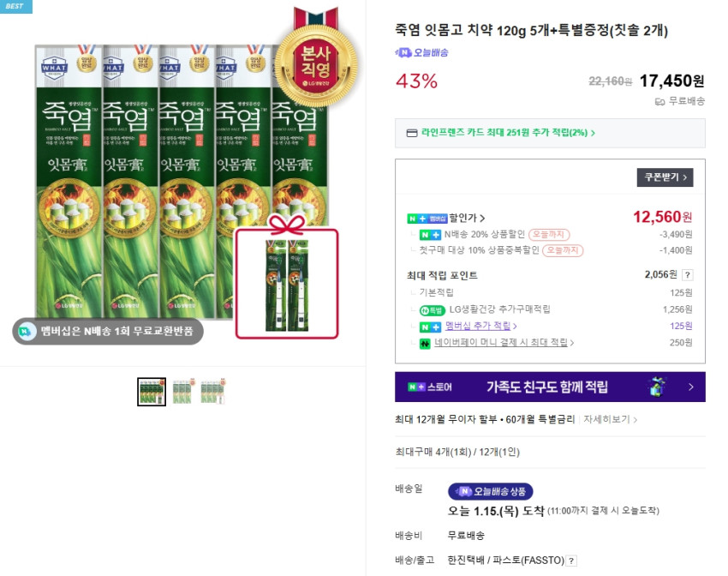Viewport: 728px width, 576px height.
Task: Click the 오늘배송 badge under the product title
Action: (421, 52)
